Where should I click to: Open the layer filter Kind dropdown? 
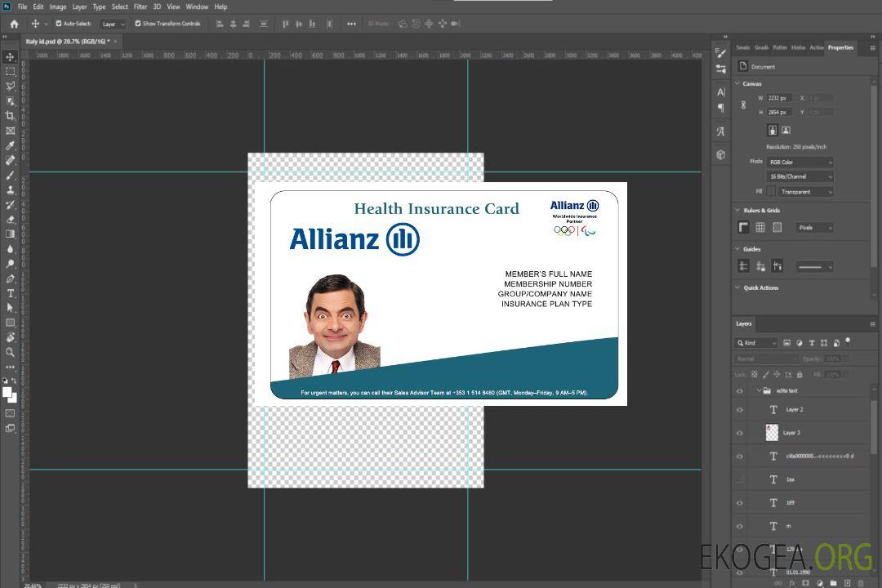pyautogui.click(x=756, y=343)
